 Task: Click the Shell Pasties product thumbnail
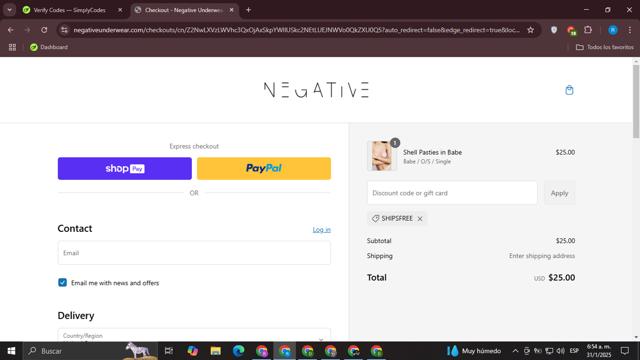point(382,156)
